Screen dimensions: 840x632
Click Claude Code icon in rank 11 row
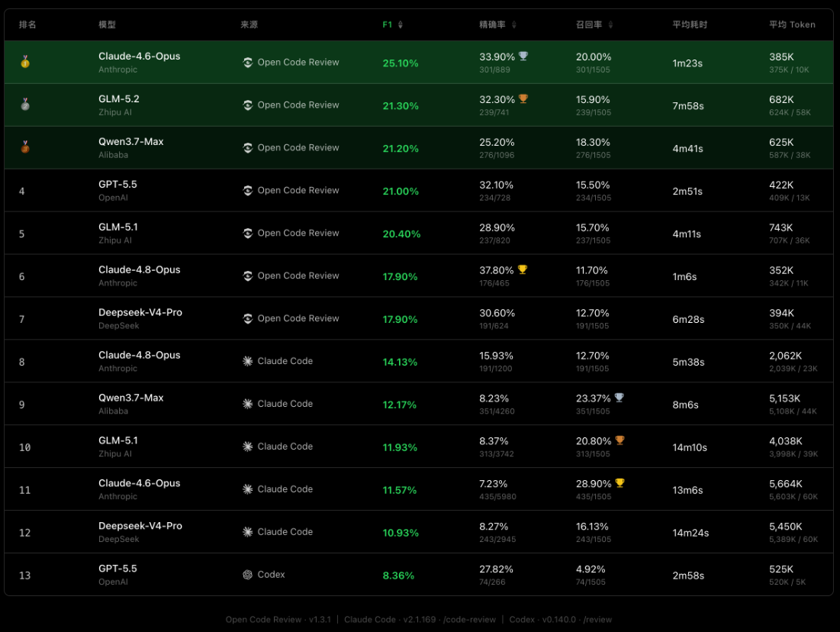pyautogui.click(x=247, y=489)
